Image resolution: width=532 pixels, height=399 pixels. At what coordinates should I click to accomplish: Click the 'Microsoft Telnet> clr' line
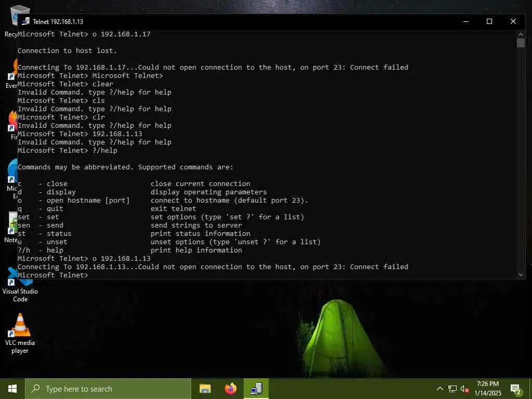tap(61, 117)
